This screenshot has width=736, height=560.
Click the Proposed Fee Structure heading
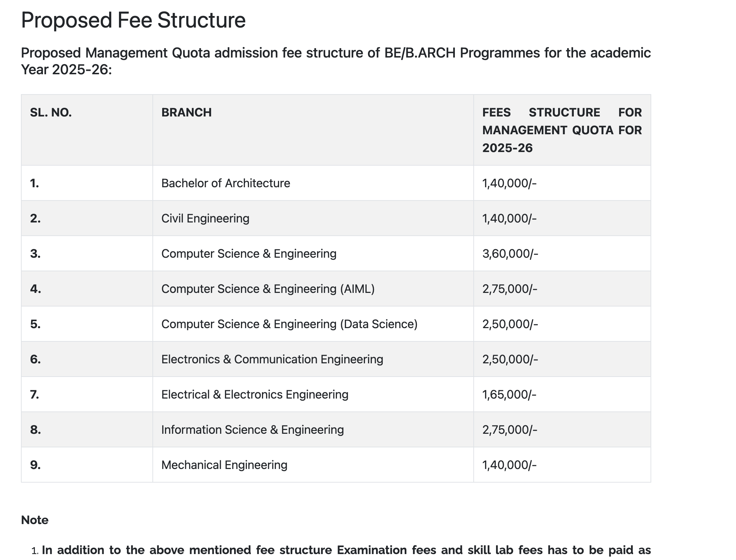133,20
